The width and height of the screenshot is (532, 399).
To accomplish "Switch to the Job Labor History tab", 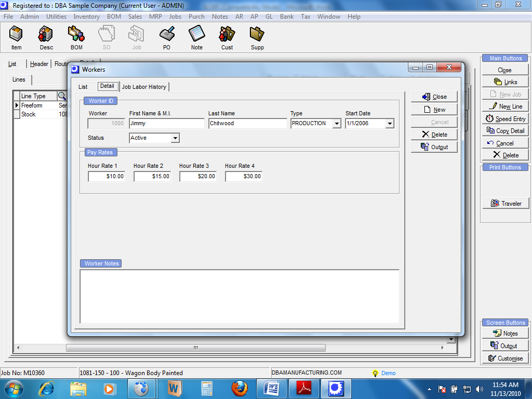I will pyautogui.click(x=144, y=87).
